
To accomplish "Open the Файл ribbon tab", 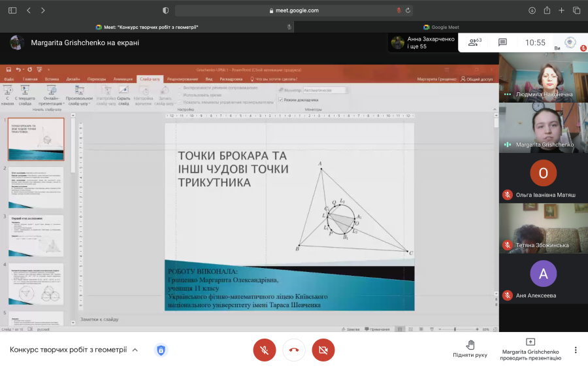I will tap(8, 79).
